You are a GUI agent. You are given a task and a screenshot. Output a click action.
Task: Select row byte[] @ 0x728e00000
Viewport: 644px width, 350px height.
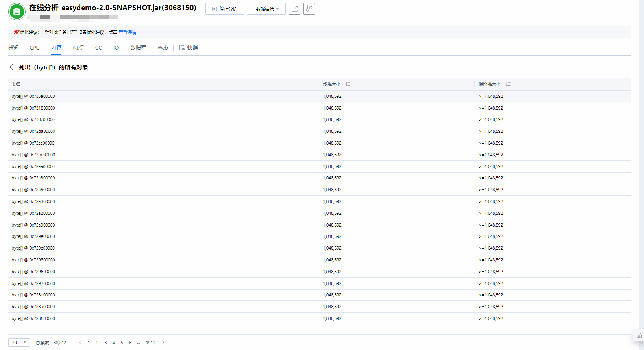click(319, 295)
